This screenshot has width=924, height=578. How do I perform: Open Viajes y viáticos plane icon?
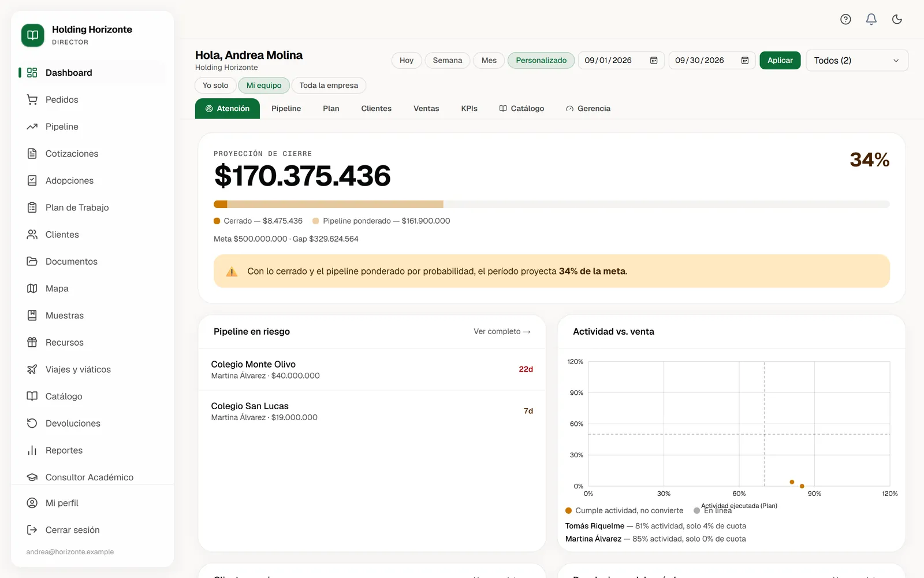(32, 369)
